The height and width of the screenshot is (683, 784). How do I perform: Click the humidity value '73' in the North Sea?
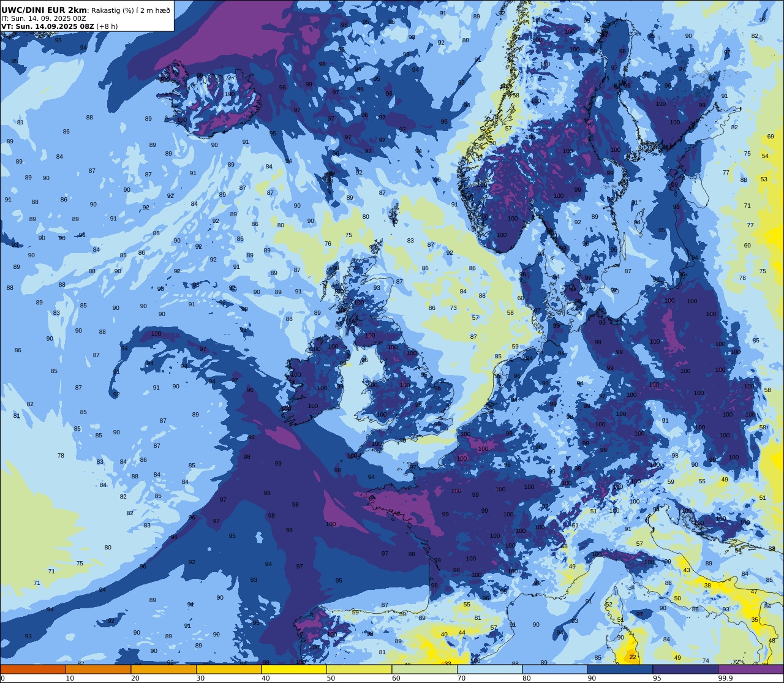[453, 308]
